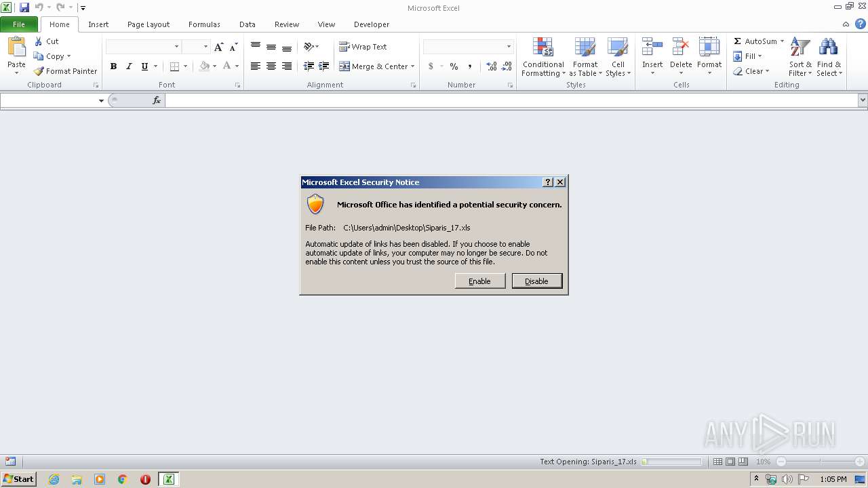This screenshot has height=488, width=868.
Task: Open Conditional Formatting menu
Action: (543, 58)
